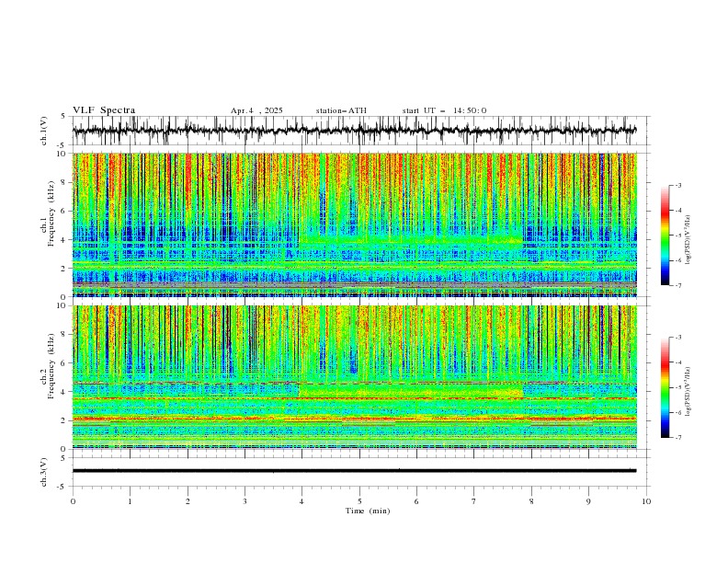Image resolution: width=728 pixels, height=563 pixels.
Task: Click time axis tick label '9'
Action: (x=588, y=501)
